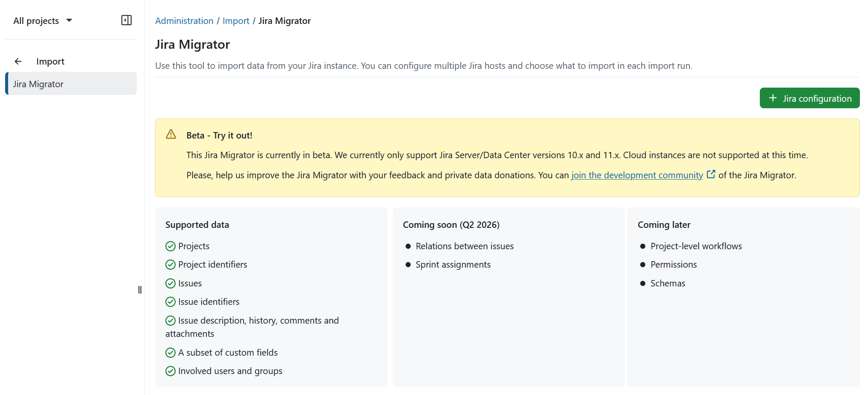
Task: Click the Coming later heading
Action: (664, 225)
